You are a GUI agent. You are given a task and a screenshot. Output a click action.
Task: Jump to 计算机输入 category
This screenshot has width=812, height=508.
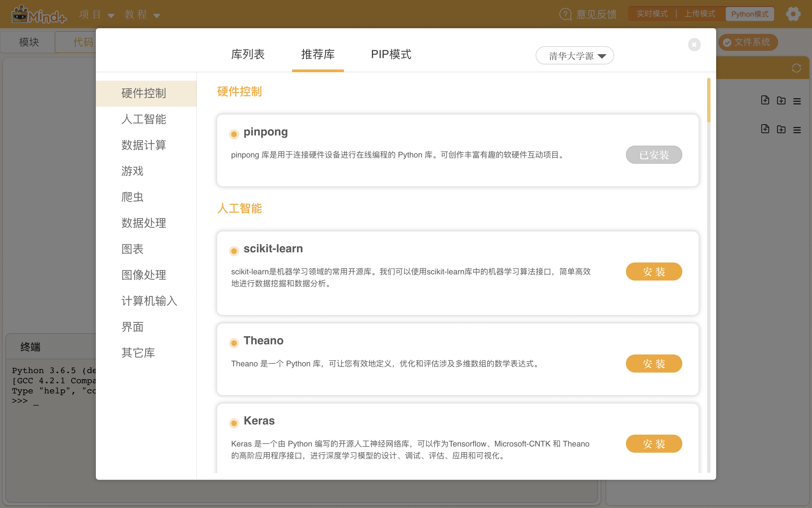[146, 301]
